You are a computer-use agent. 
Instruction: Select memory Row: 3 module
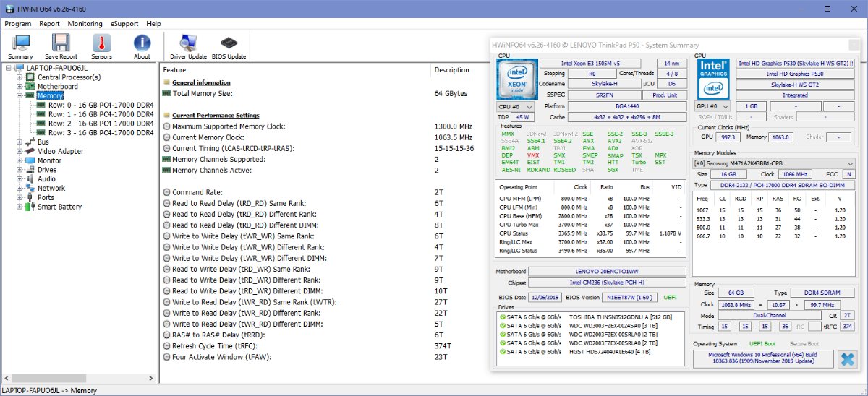tap(101, 133)
